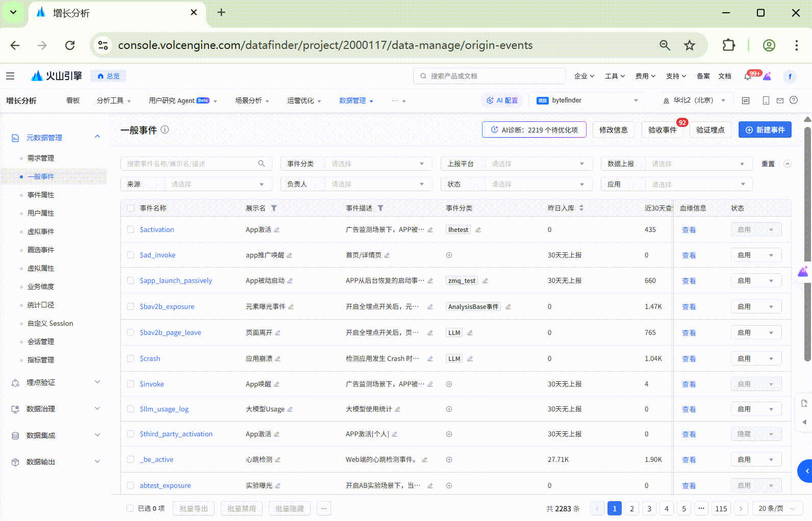Click the filter icon in 事件描述 column header
The height and width of the screenshot is (521, 812).
(380, 208)
